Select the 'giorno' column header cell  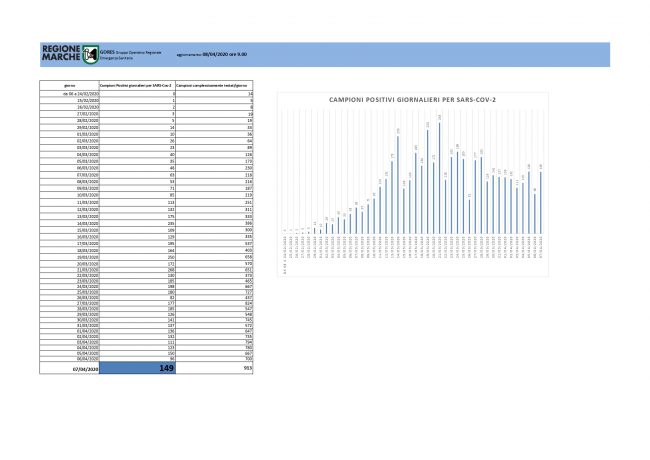pos(70,86)
